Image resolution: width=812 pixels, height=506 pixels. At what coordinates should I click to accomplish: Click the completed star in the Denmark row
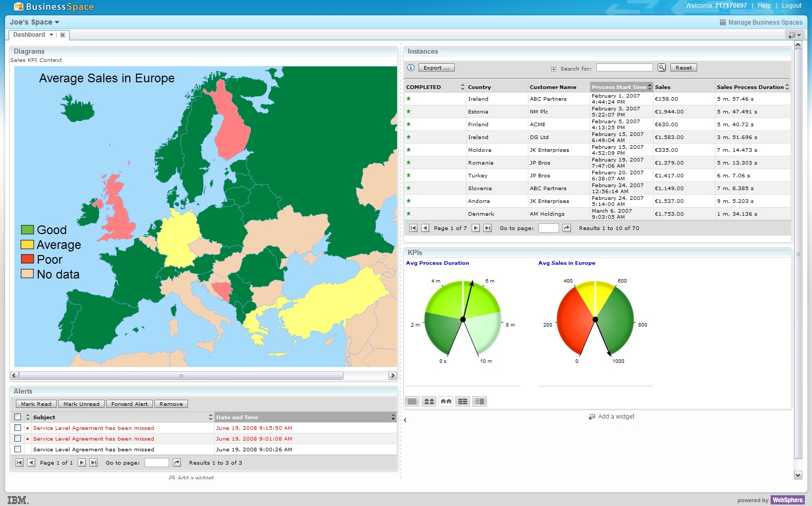coord(409,214)
